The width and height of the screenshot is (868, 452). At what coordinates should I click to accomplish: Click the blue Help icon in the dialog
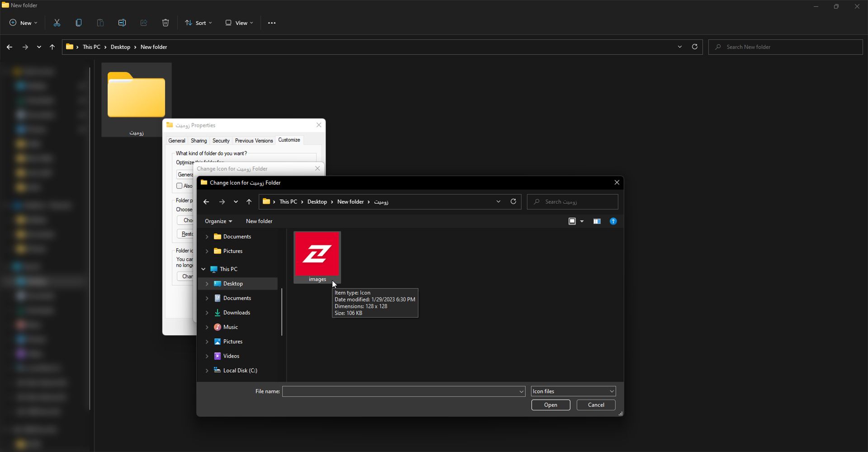point(613,221)
